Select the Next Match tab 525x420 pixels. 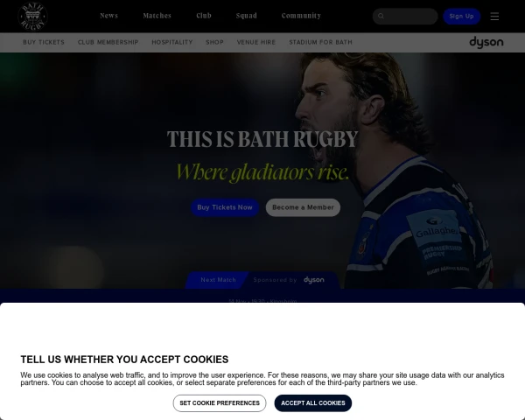pyautogui.click(x=218, y=280)
